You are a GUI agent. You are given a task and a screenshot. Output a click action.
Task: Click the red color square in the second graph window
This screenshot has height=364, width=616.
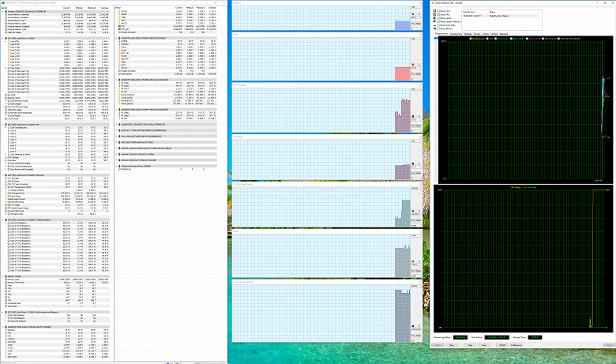click(413, 65)
